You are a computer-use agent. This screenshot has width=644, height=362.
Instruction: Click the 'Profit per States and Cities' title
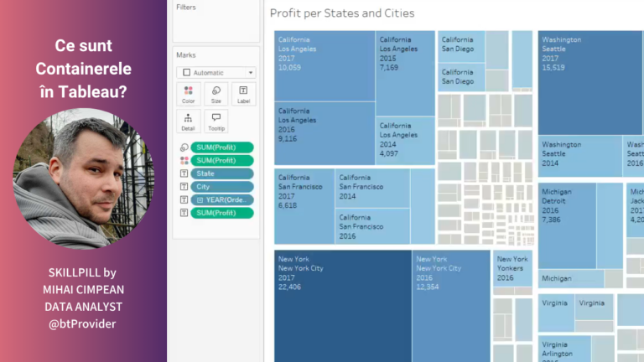pyautogui.click(x=342, y=13)
